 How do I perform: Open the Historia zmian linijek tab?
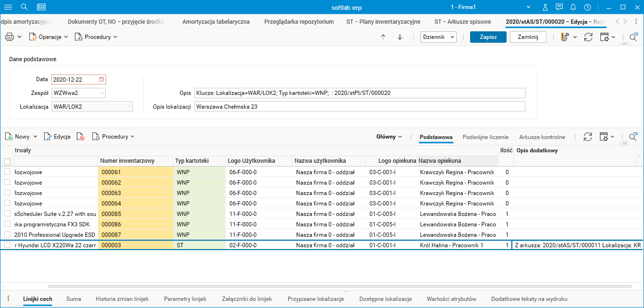click(122, 299)
